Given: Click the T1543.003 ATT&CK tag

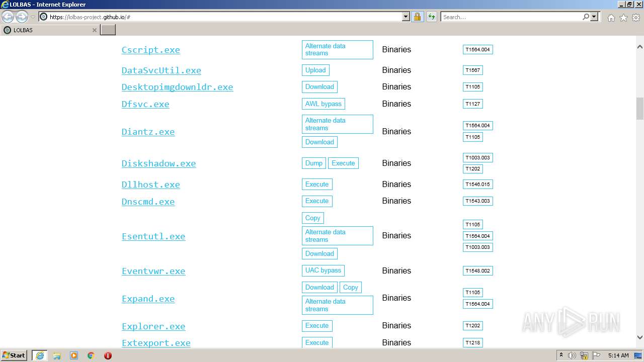Looking at the screenshot, I should click(477, 201).
